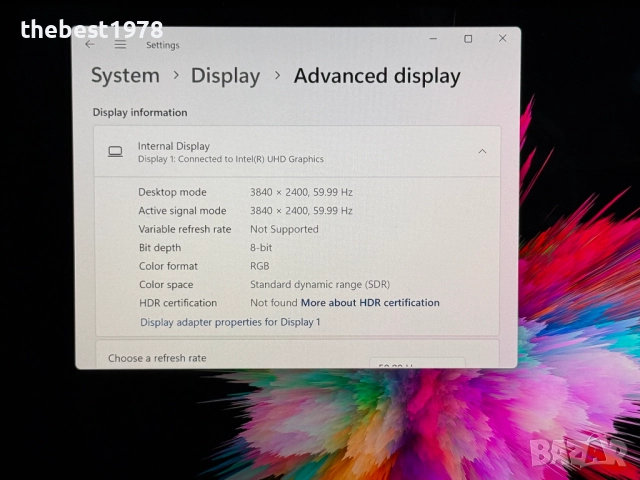Maximize the Settings window
Image resolution: width=640 pixels, height=480 pixels.
pyautogui.click(x=467, y=39)
